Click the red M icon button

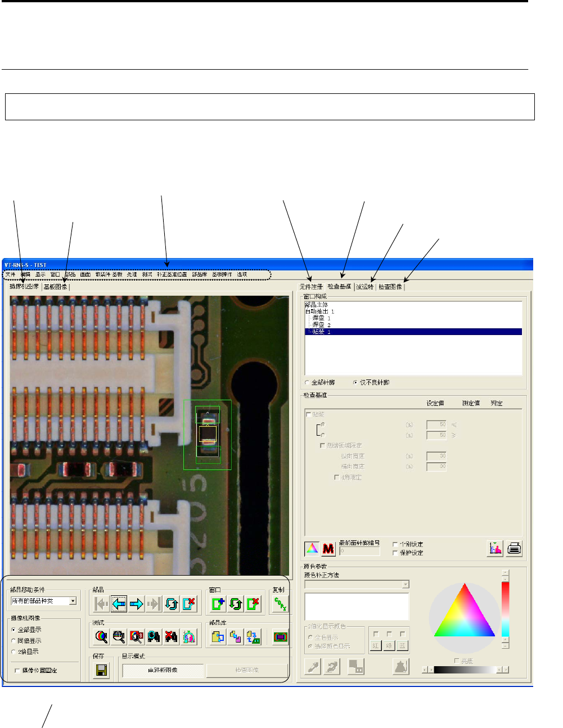tap(328, 548)
